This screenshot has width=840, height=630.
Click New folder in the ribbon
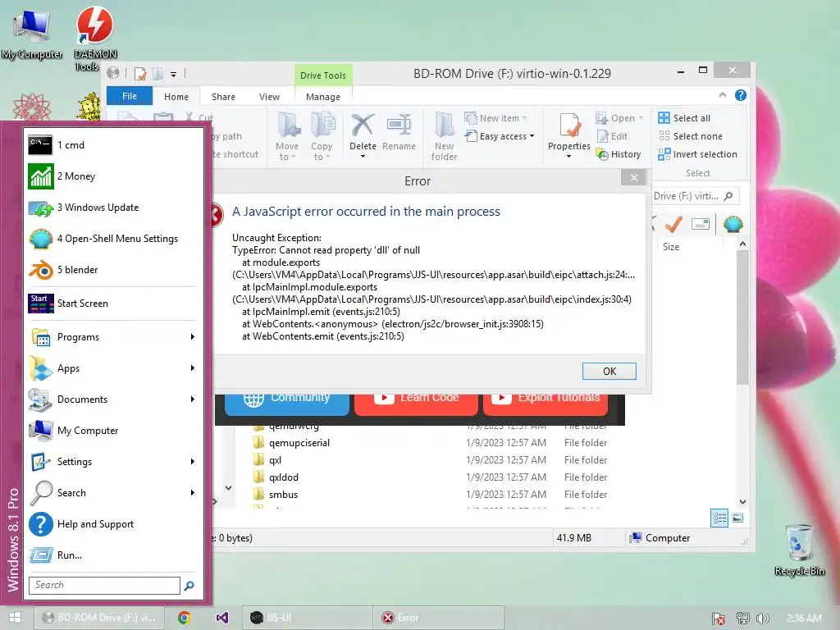point(444,137)
